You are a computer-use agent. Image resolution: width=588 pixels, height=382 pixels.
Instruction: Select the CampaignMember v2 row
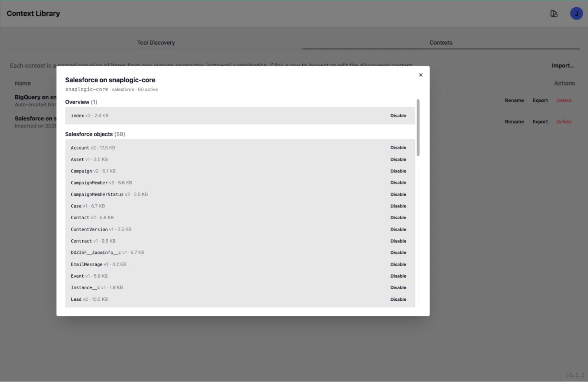click(240, 183)
